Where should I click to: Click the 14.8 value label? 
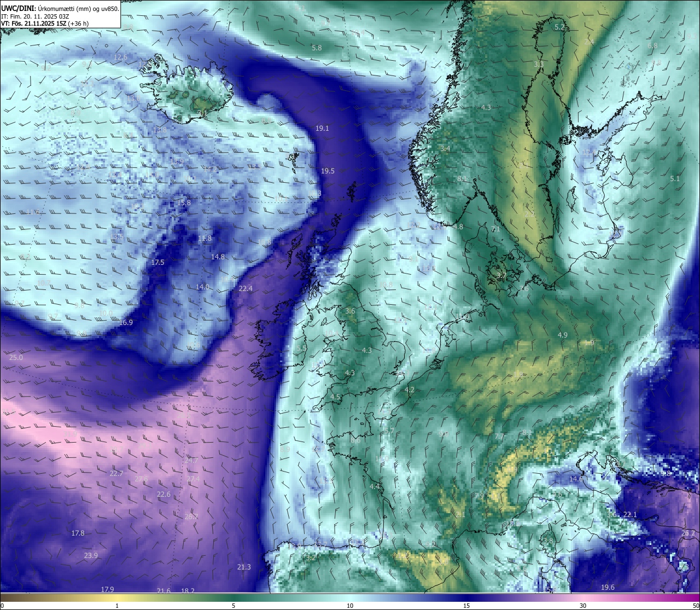click(218, 257)
